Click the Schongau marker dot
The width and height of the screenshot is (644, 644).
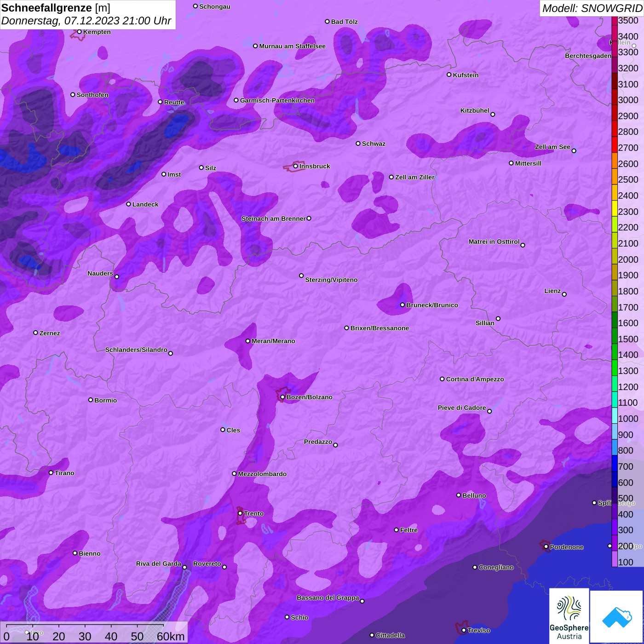(x=195, y=6)
